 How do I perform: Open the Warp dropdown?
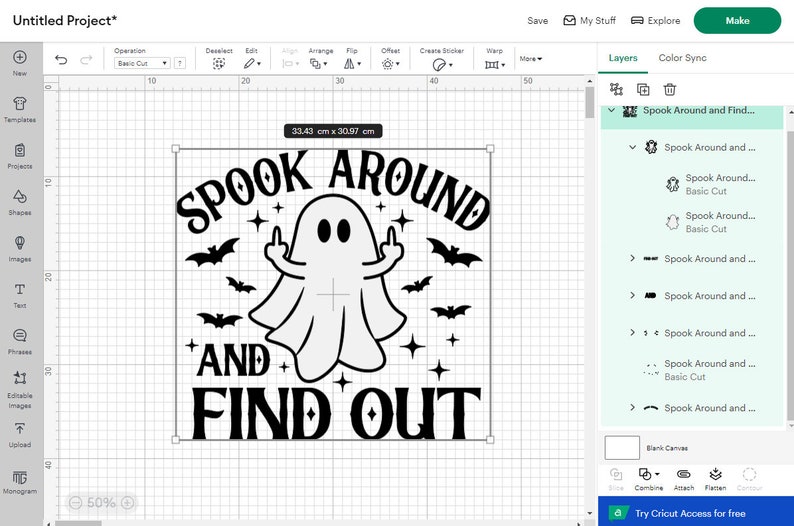[x=495, y=65]
